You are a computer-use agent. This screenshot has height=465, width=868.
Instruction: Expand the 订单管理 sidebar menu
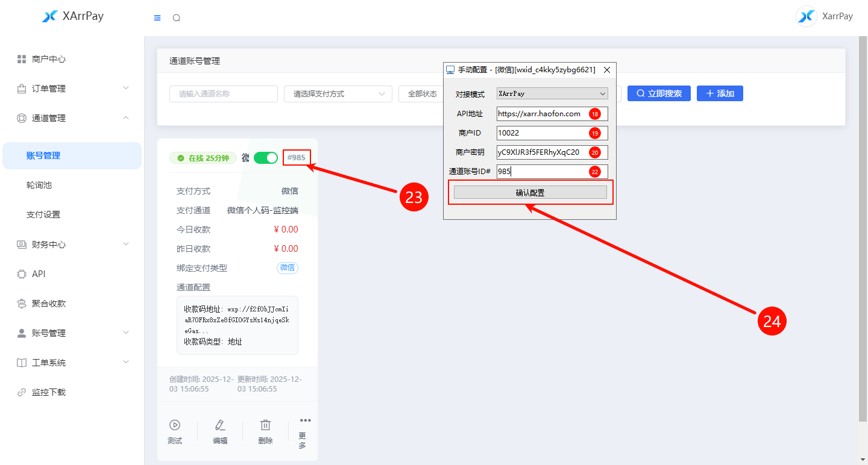coord(72,89)
